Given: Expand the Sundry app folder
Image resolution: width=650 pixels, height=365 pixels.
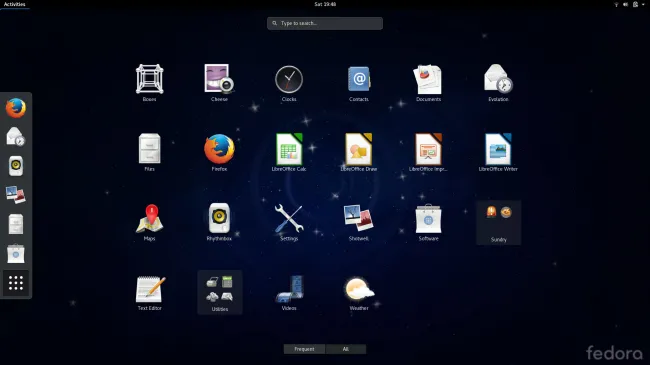Looking at the screenshot, I should 498,222.
